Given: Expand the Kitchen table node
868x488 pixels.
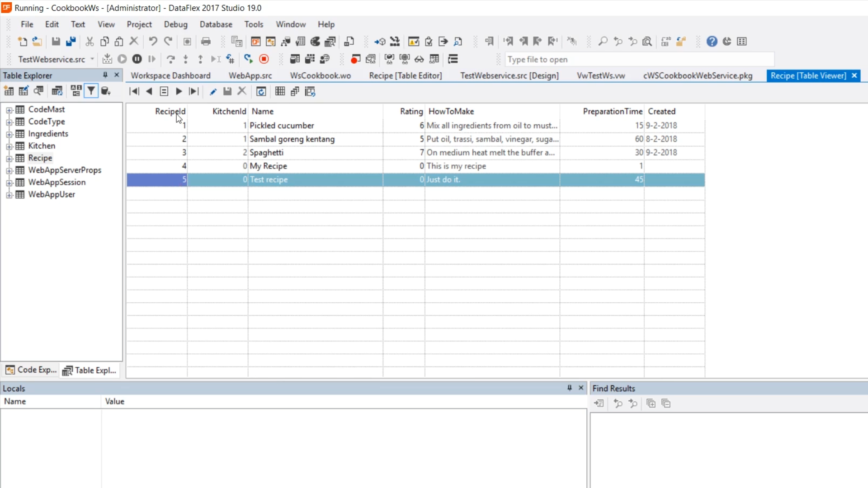Looking at the screenshot, I should [x=9, y=146].
